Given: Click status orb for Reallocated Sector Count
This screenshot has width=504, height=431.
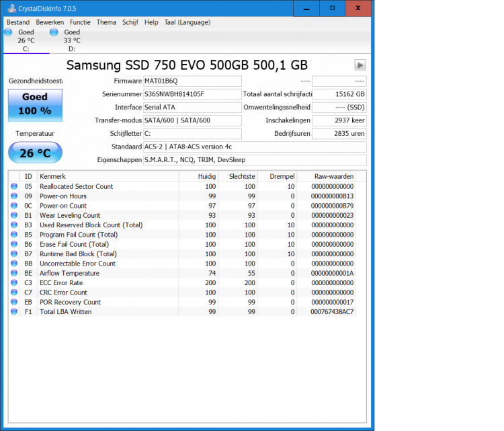Looking at the screenshot, I should pyautogui.click(x=13, y=186).
